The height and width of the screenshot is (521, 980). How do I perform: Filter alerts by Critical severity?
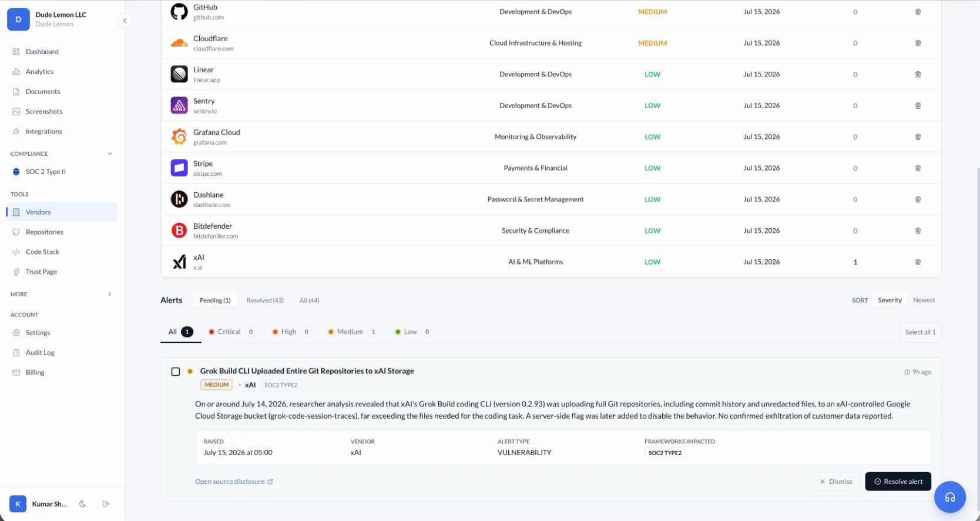pyautogui.click(x=232, y=332)
